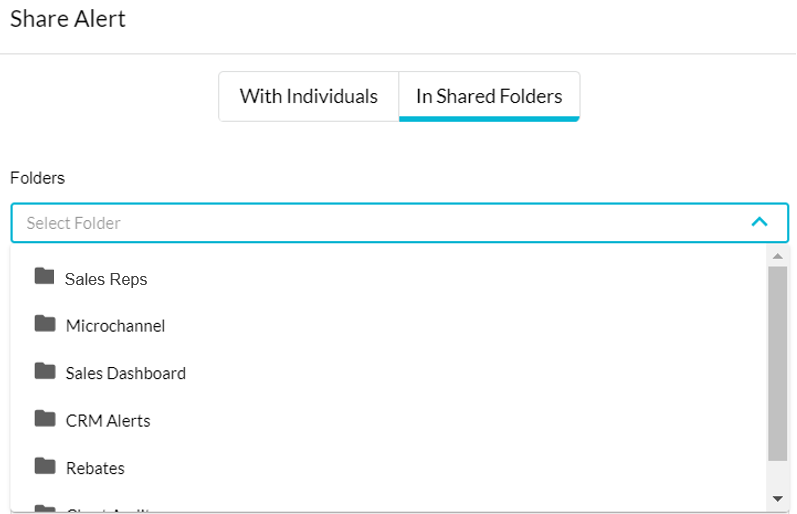Switch to the With Individuals tab

[309, 97]
